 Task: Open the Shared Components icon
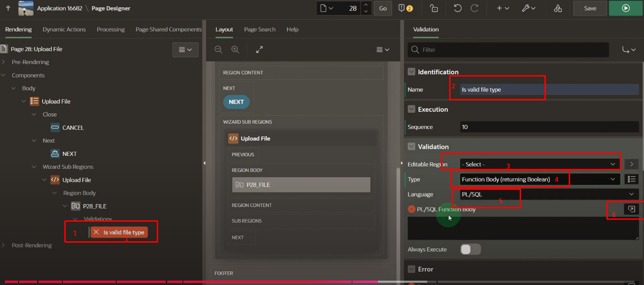[558, 8]
